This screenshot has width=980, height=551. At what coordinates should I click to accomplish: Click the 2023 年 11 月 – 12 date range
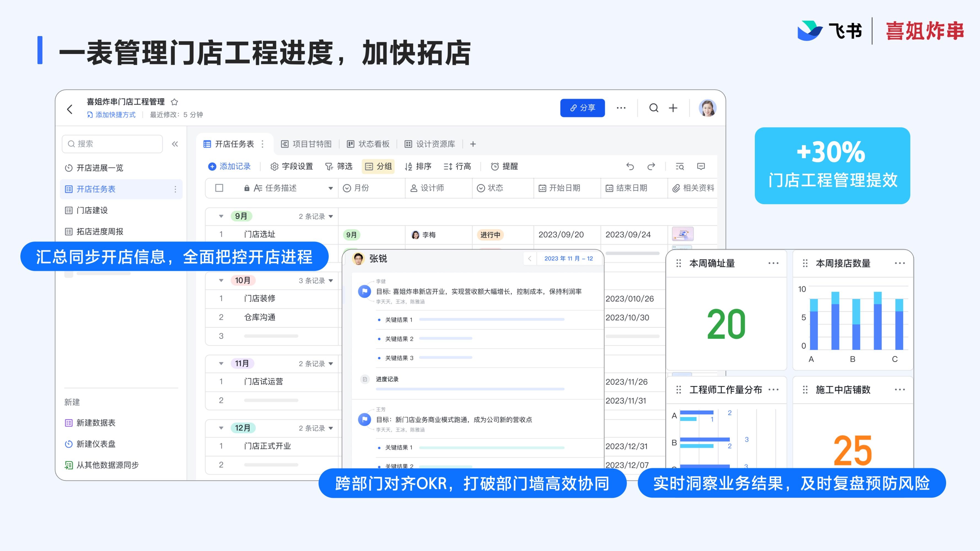(x=568, y=259)
